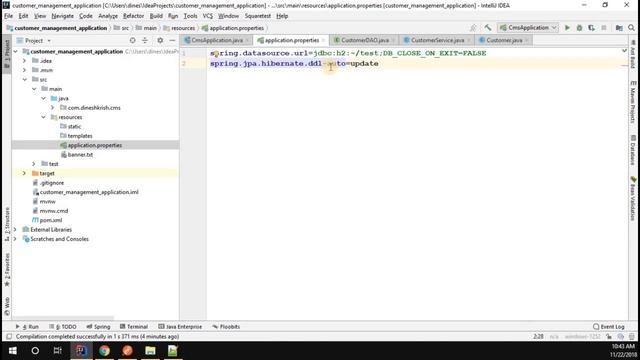Open the Web side tool window
This screenshot has width=640, height=360.
click(x=7, y=307)
